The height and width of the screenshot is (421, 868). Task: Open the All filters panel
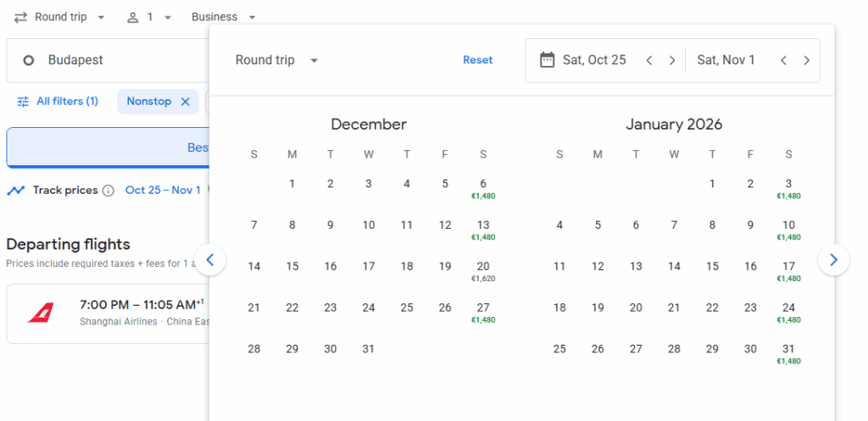pyautogui.click(x=58, y=102)
